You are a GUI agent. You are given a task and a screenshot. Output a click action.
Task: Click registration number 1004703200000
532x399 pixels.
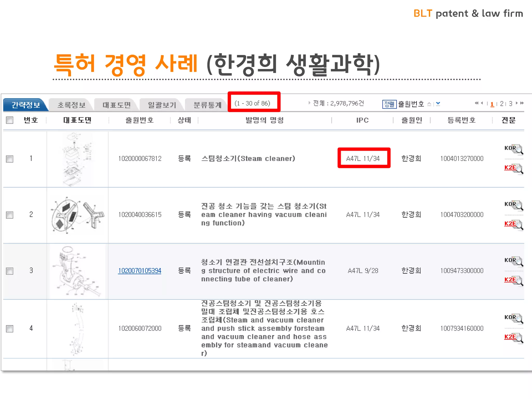pos(462,215)
